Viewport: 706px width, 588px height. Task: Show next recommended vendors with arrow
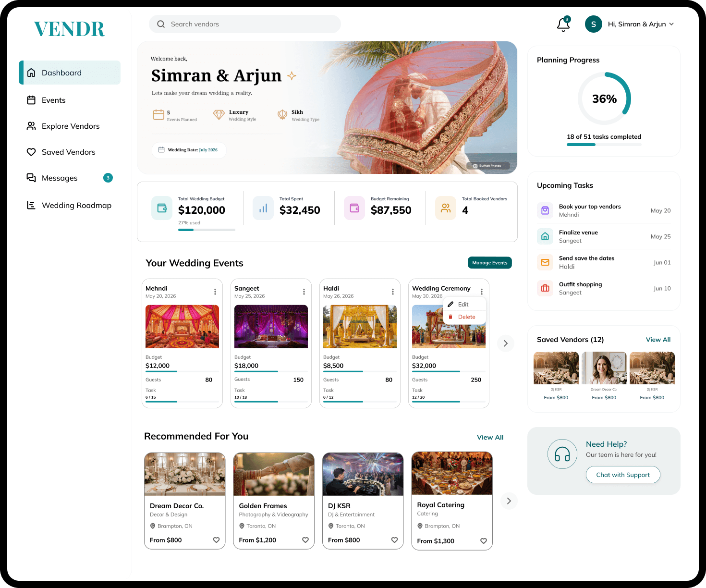click(x=509, y=501)
